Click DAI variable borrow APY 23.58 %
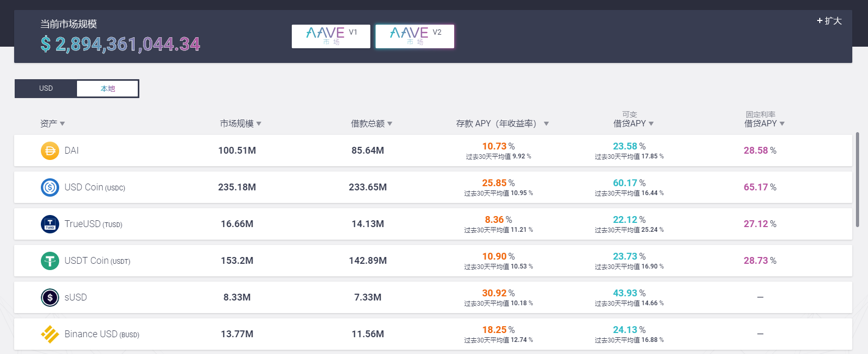Screen dimensions: 868x354 click(x=629, y=146)
